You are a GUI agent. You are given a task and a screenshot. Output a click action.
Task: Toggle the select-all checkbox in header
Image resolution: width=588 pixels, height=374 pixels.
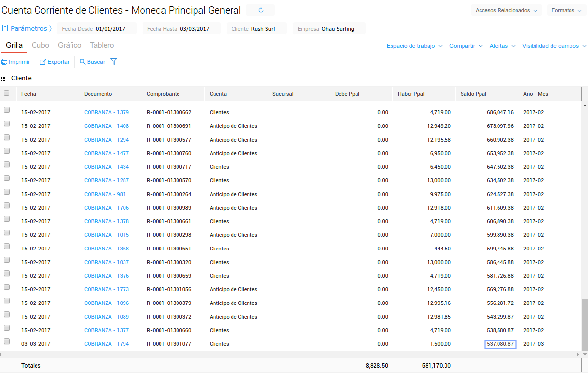[x=7, y=93]
